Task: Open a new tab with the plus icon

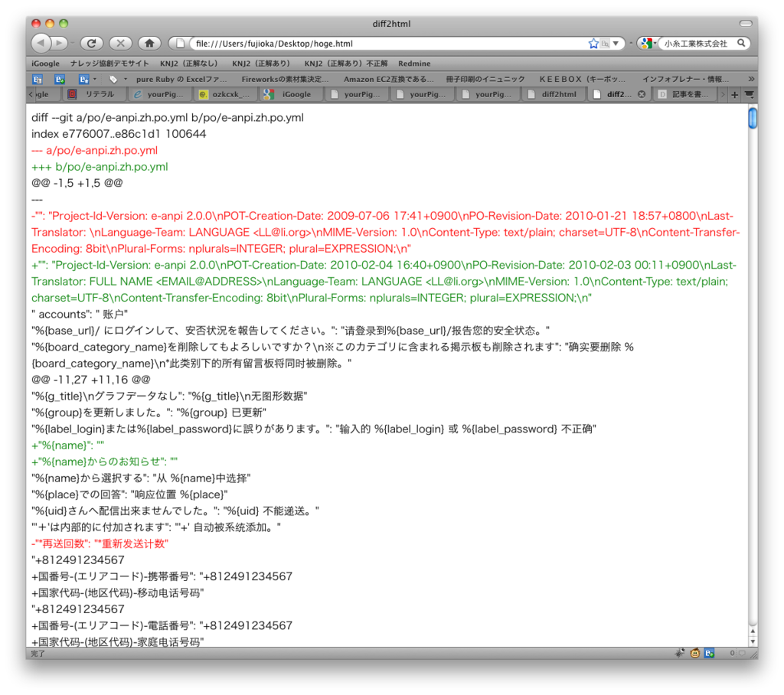Action: click(733, 94)
